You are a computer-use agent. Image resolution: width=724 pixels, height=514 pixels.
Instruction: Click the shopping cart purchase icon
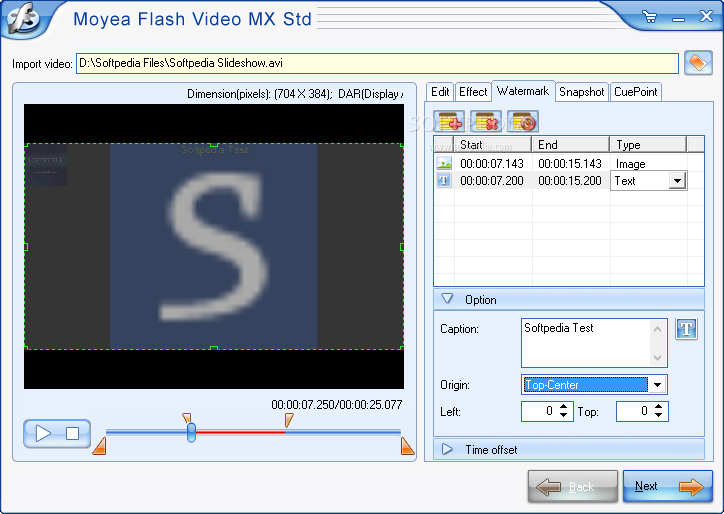click(650, 18)
